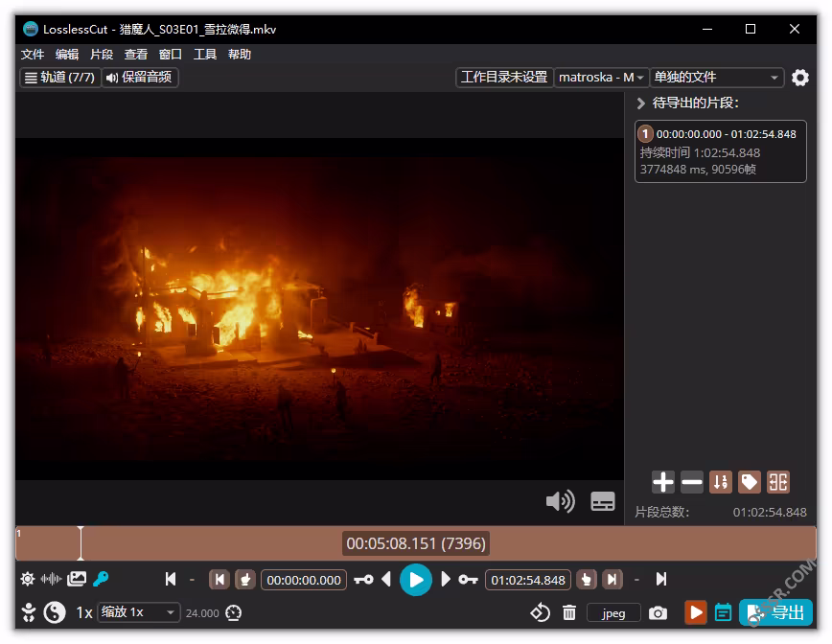
Task: Select segment 1 in the list
Action: click(720, 151)
